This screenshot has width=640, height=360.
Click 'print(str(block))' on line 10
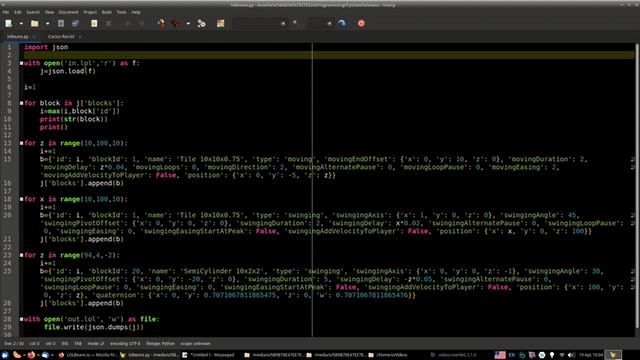[x=74, y=119]
